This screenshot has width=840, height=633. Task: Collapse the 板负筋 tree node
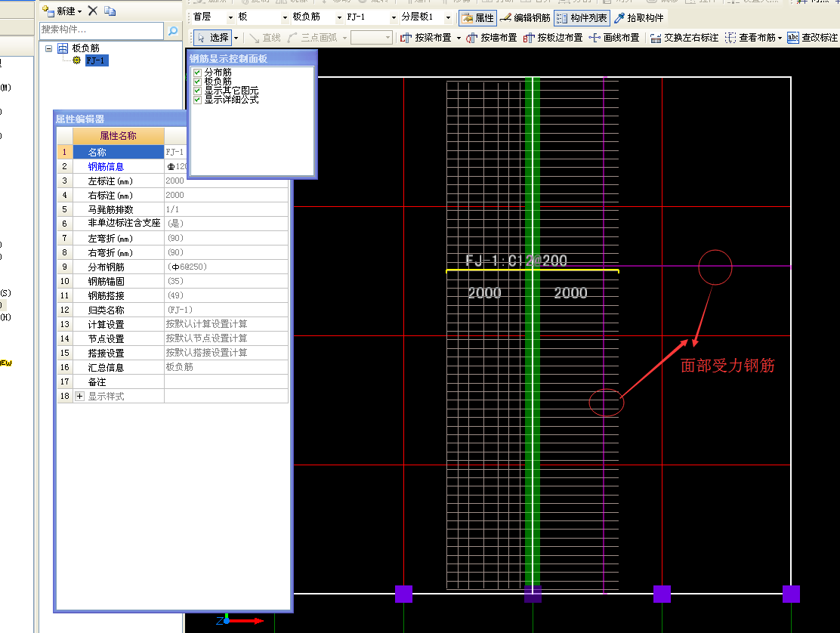click(49, 48)
